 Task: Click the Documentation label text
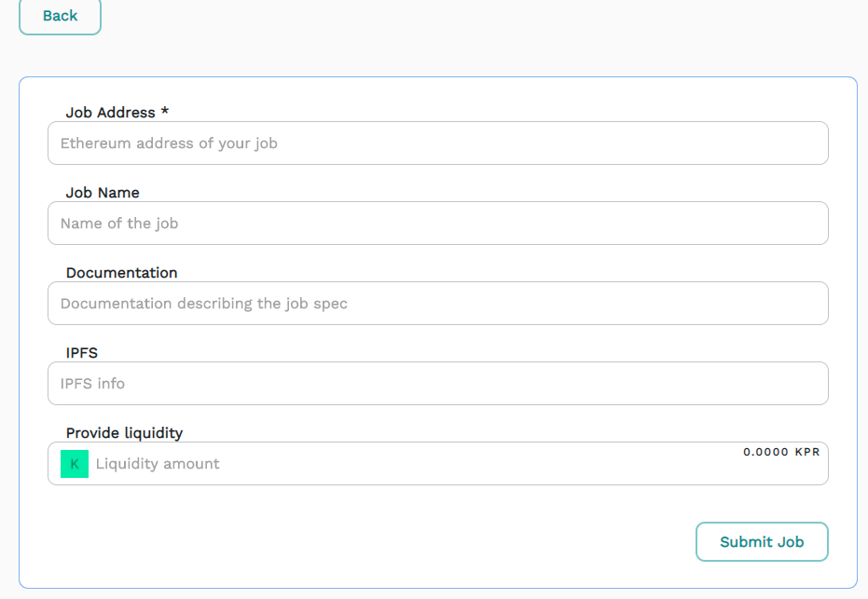[121, 273]
